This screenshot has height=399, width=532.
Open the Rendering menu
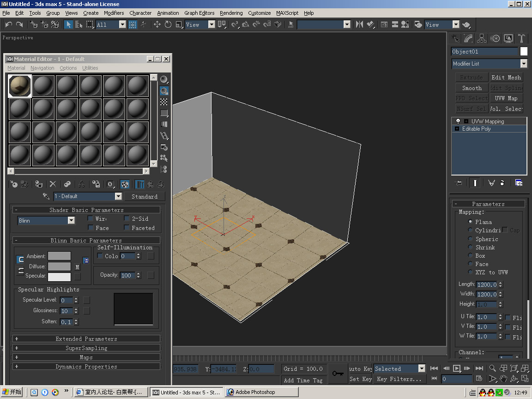(231, 13)
